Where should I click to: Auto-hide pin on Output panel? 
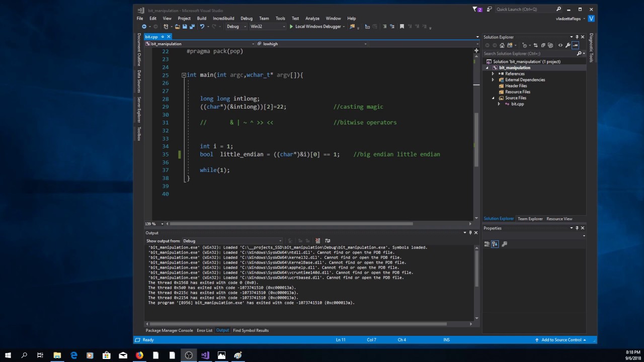coord(470,233)
